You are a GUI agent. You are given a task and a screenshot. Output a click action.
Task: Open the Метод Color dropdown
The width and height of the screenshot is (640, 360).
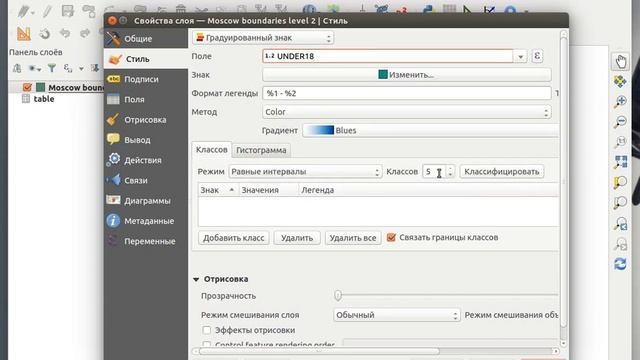click(407, 112)
